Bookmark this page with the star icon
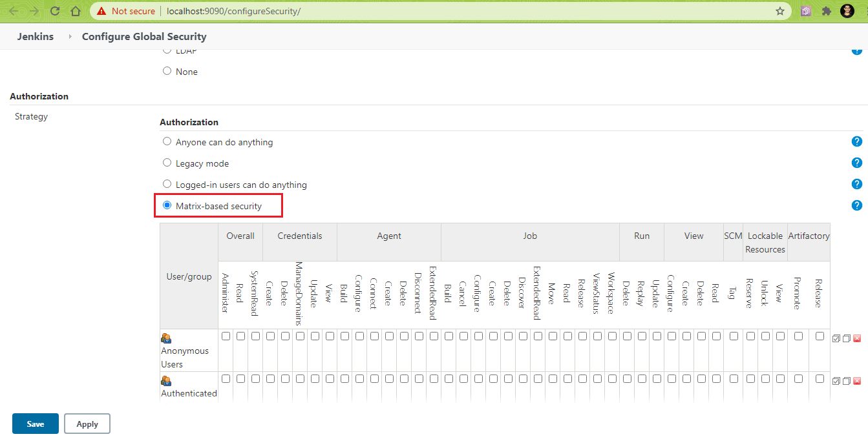The height and width of the screenshot is (441, 868). pos(780,11)
